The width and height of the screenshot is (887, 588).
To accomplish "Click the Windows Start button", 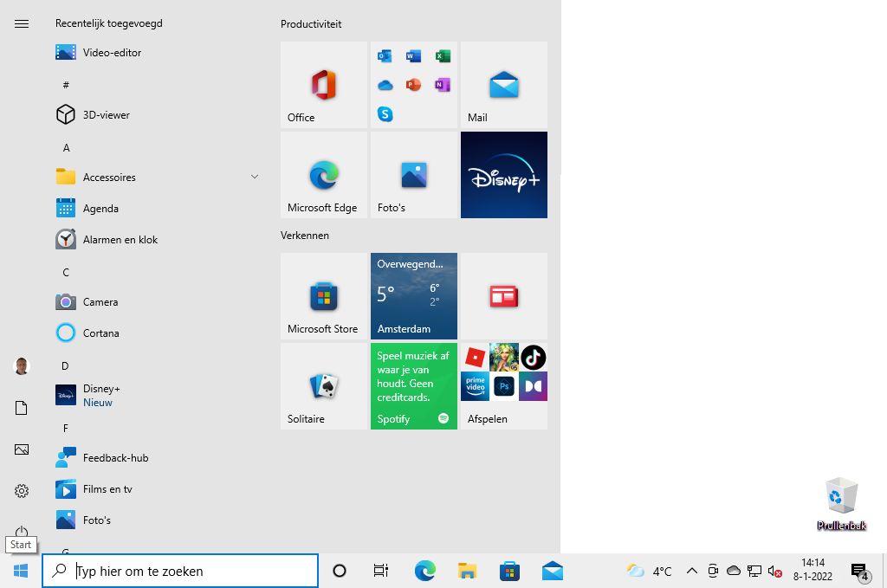I will pos(21,571).
